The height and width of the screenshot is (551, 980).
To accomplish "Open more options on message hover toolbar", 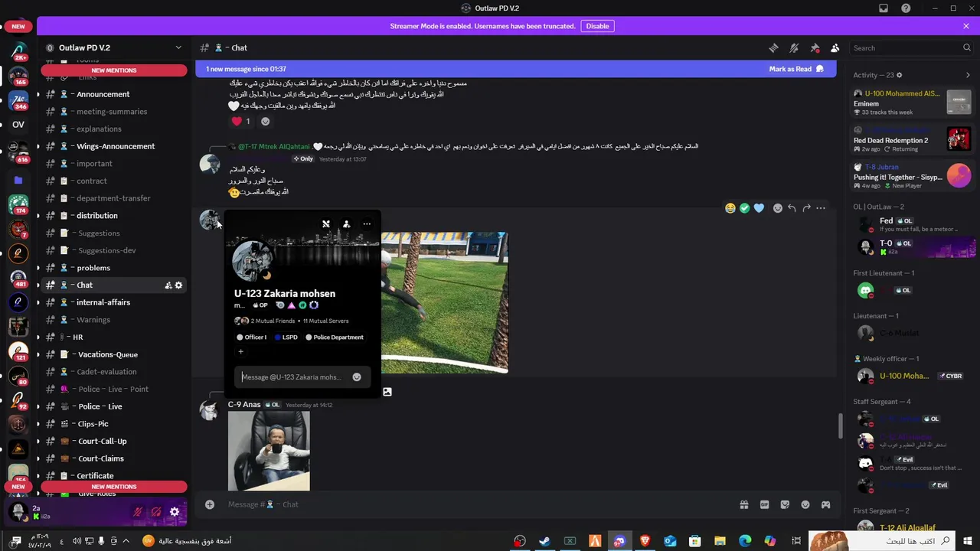I will (x=821, y=208).
